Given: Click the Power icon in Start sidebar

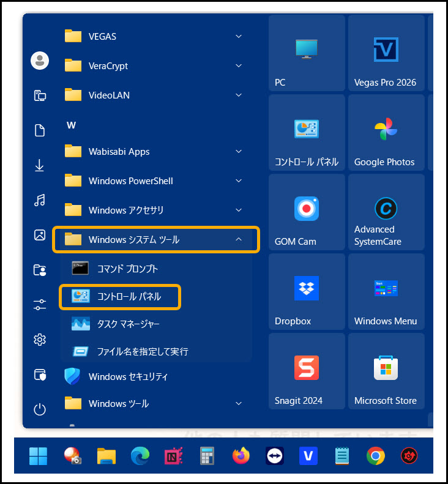Looking at the screenshot, I should point(40,409).
